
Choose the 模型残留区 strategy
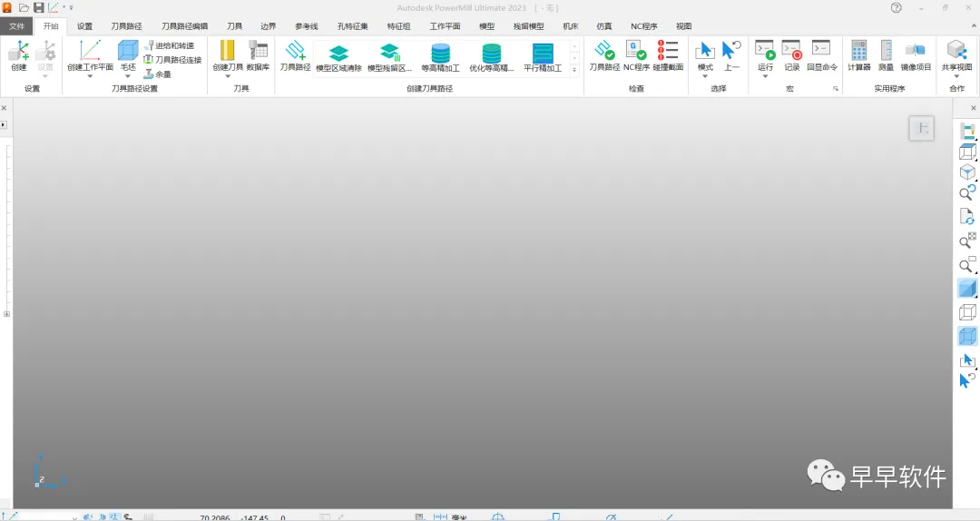pyautogui.click(x=389, y=57)
